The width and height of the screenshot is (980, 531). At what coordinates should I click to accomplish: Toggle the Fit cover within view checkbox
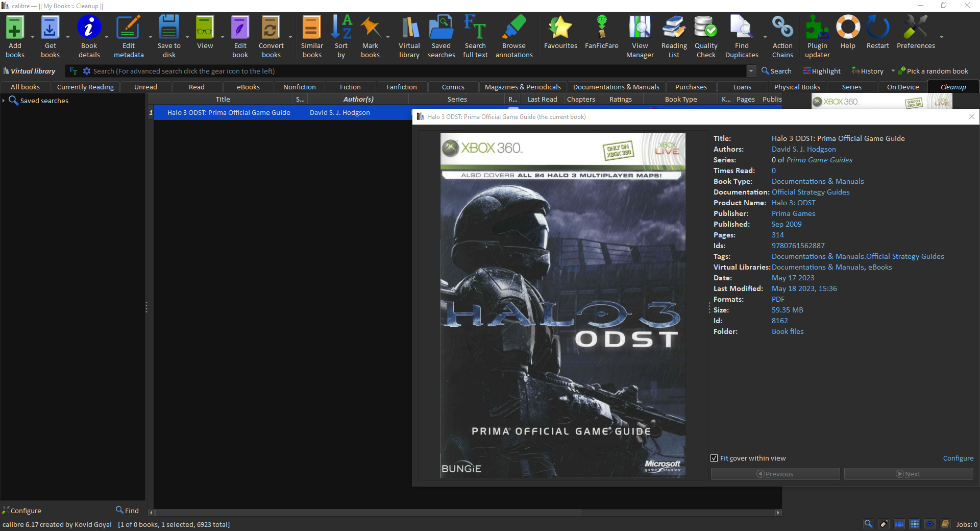(714, 458)
